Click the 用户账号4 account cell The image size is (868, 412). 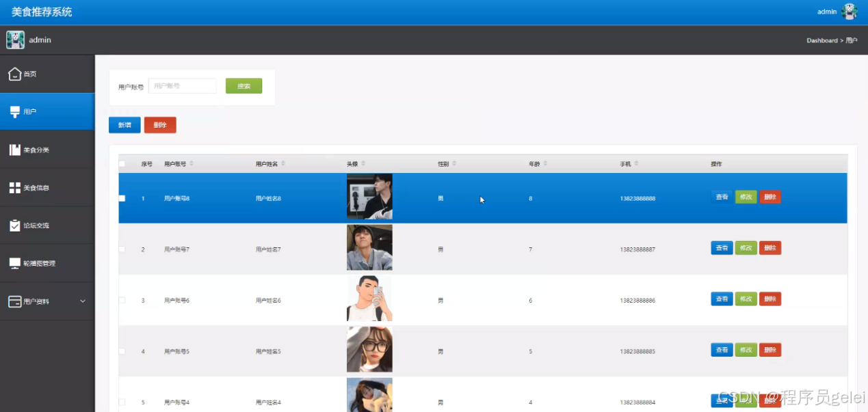176,402
